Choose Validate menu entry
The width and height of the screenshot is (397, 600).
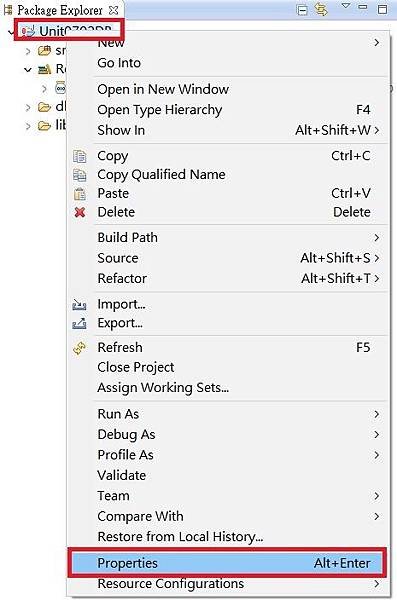[x=228, y=476]
